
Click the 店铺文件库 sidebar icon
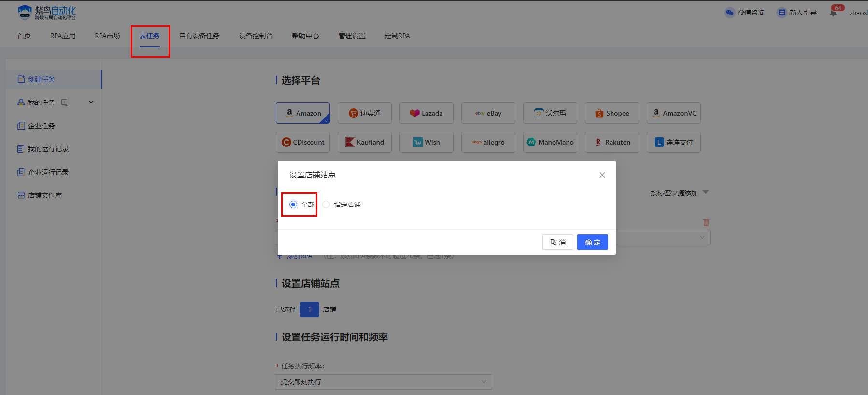[x=21, y=195]
